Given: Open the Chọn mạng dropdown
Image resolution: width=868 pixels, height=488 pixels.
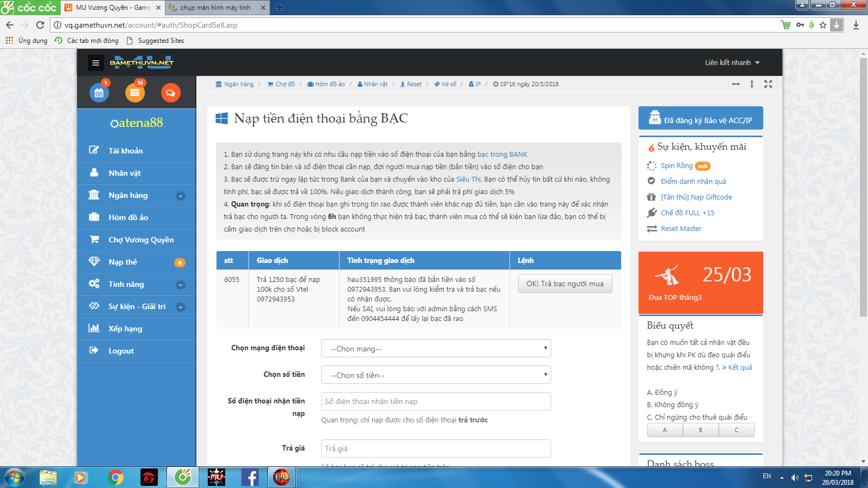Looking at the screenshot, I should [x=436, y=348].
